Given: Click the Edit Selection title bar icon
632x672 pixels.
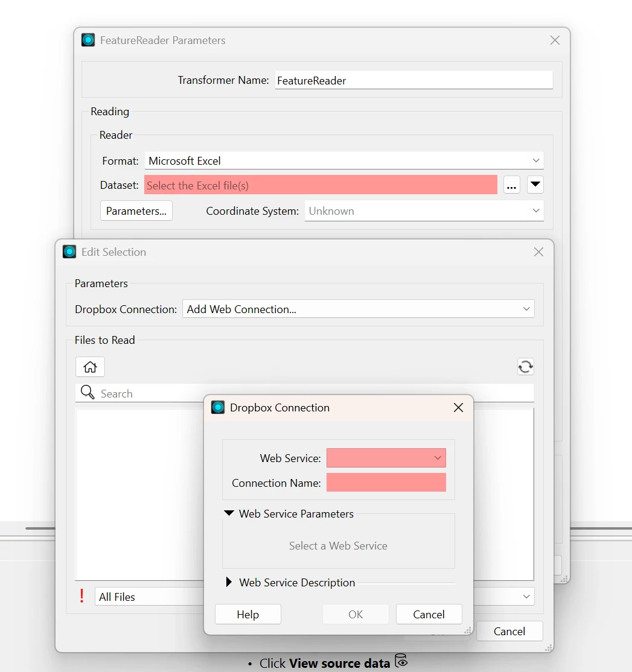Looking at the screenshot, I should click(x=69, y=252).
